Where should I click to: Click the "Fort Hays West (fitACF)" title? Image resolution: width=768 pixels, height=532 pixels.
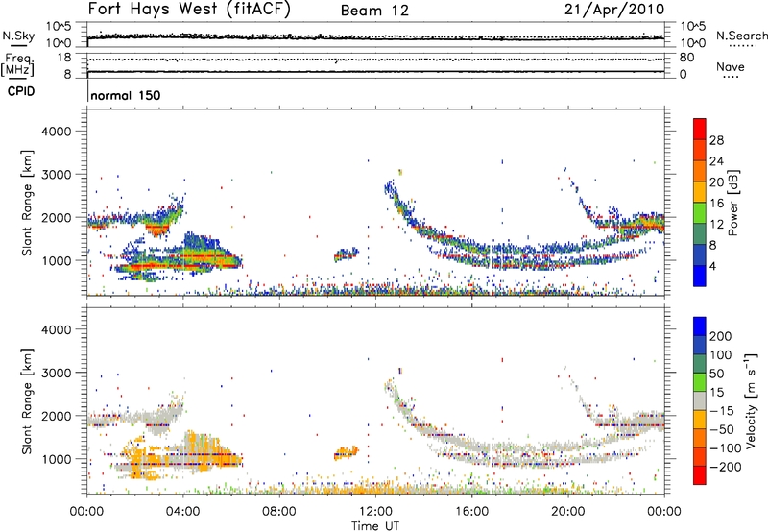[x=189, y=9]
